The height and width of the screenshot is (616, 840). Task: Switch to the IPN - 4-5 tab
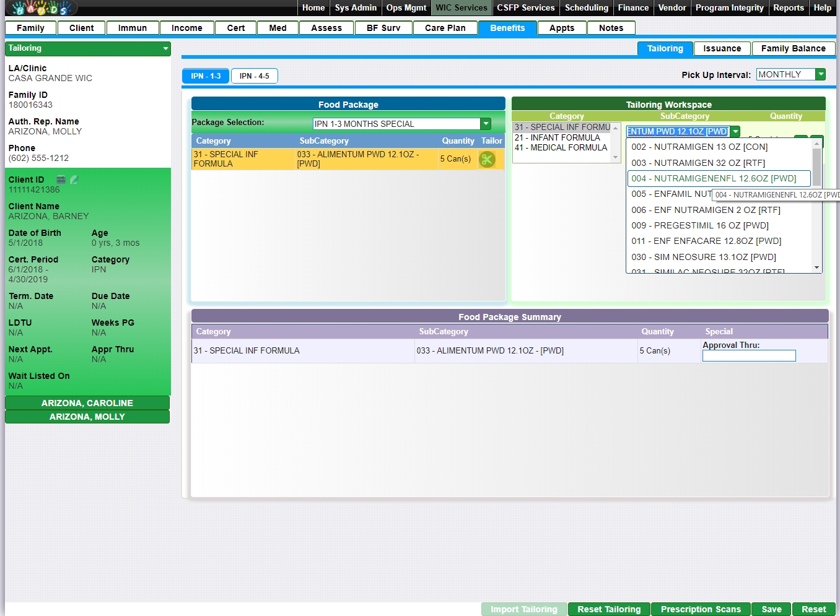pos(254,76)
